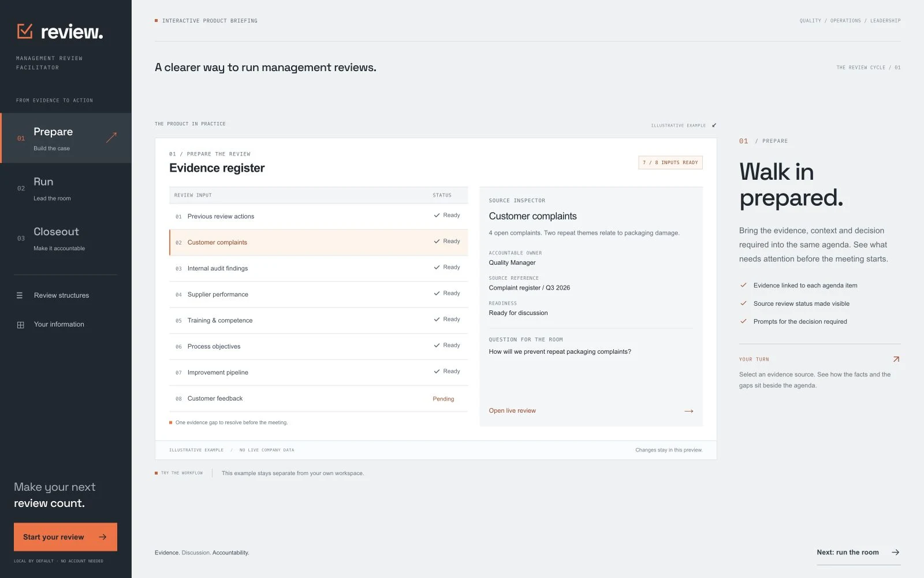Click the diagonal arrow icon in Your Turn
This screenshot has width=924, height=578.
click(x=896, y=359)
